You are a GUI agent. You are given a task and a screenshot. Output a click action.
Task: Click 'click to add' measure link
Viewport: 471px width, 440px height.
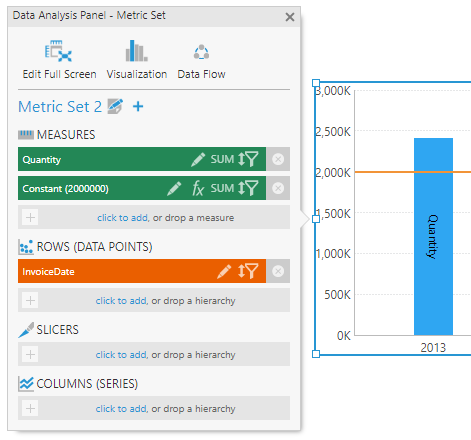[x=122, y=218]
